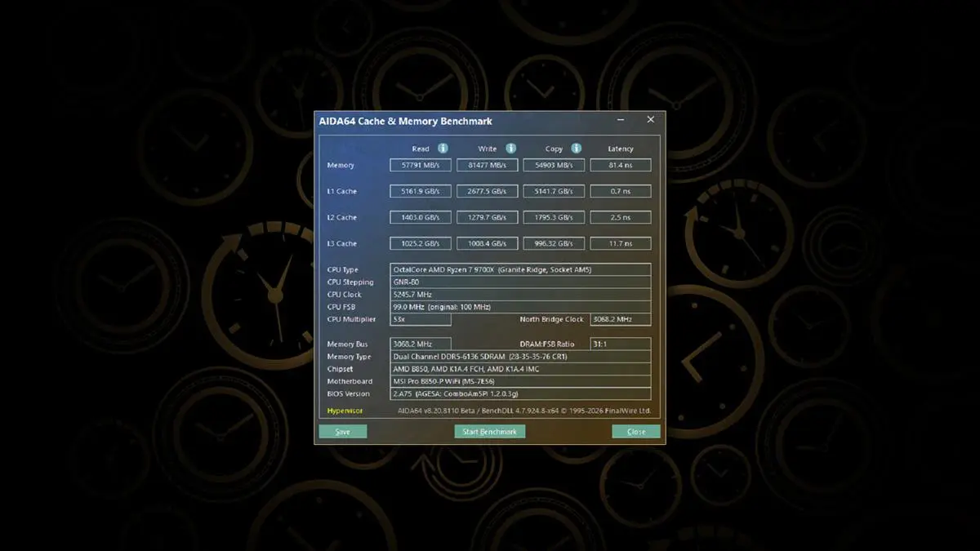Click the Memory Bus field 3068.2 MHz

tap(421, 344)
